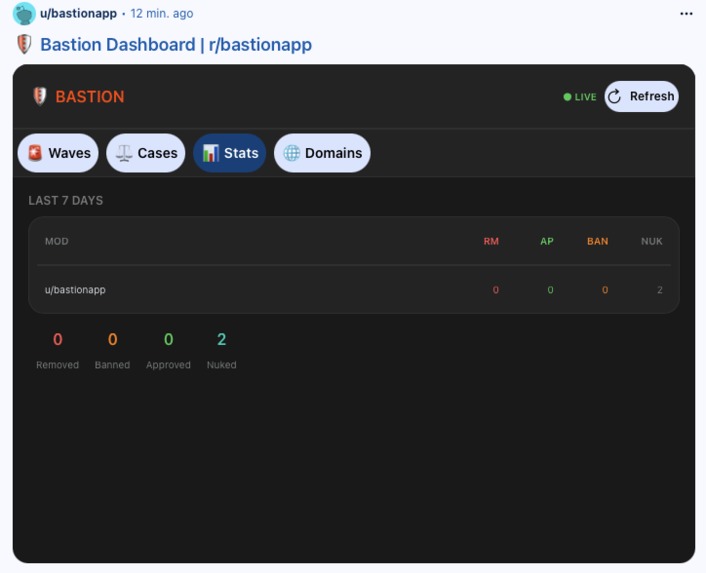Image resolution: width=706 pixels, height=573 pixels.
Task: Click the RM value 0 in u/bastionapp row
Action: coord(496,290)
